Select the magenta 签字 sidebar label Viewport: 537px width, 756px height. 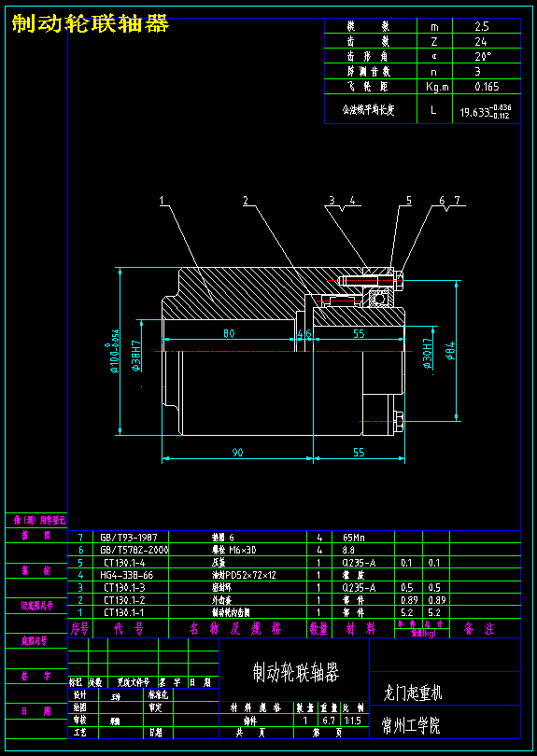click(36, 677)
